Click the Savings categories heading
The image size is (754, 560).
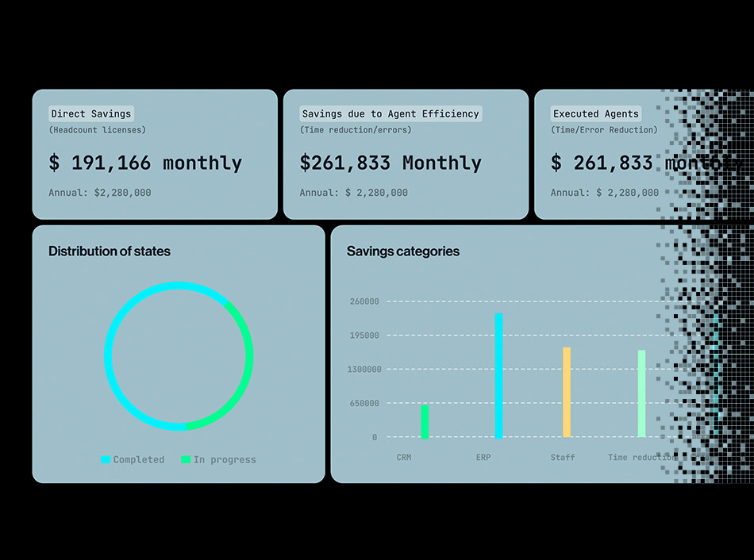tap(403, 251)
